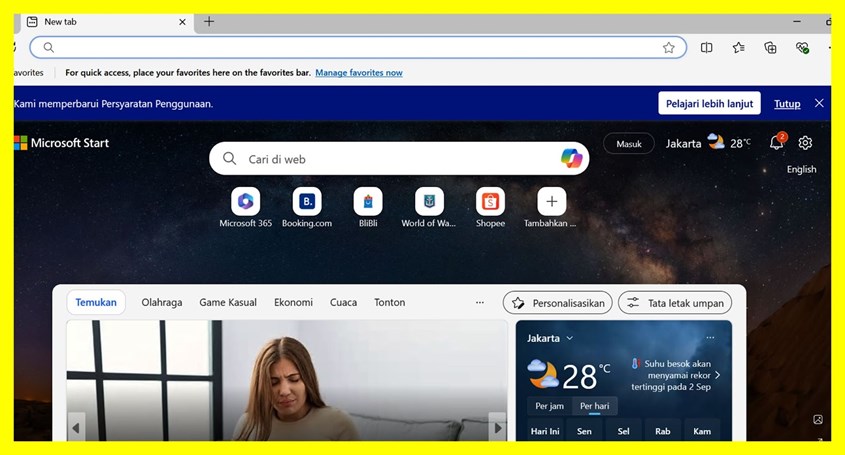Click the Personalisasikan button
The image size is (845, 455).
(x=558, y=303)
